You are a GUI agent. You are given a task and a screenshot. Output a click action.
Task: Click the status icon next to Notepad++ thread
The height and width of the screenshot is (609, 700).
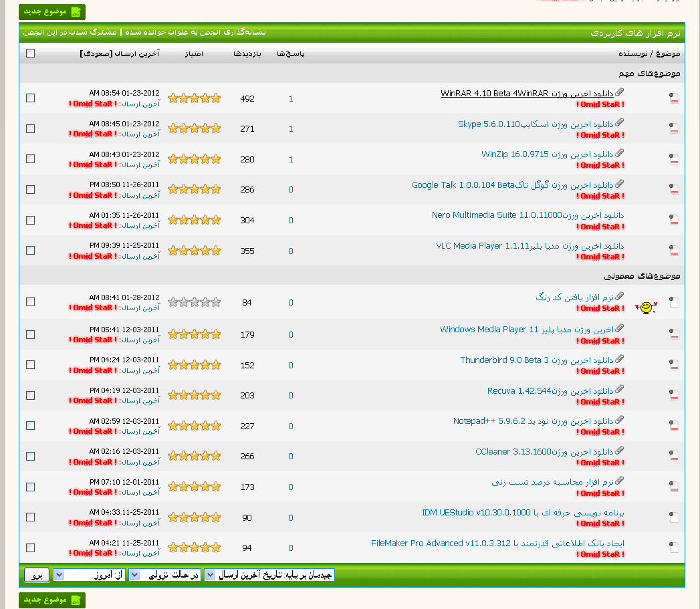click(673, 426)
